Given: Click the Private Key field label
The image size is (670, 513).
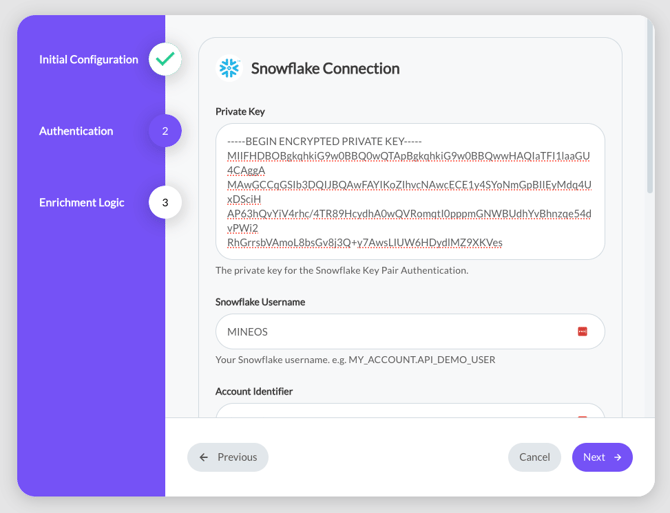Looking at the screenshot, I should [240, 112].
